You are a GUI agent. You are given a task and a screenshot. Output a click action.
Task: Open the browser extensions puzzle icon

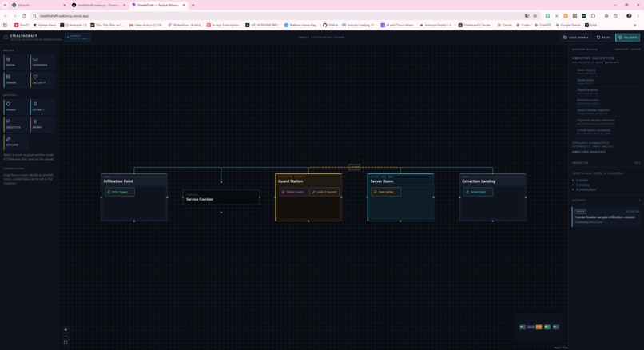point(593,16)
